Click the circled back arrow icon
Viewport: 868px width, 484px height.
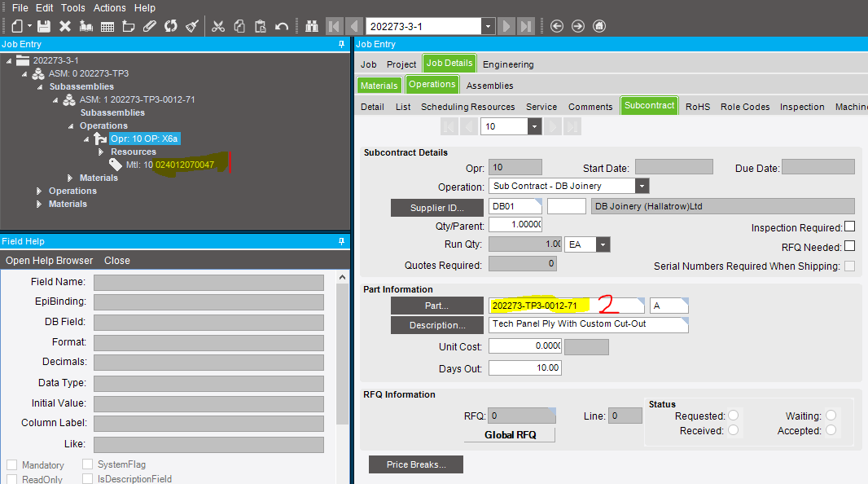[x=557, y=26]
